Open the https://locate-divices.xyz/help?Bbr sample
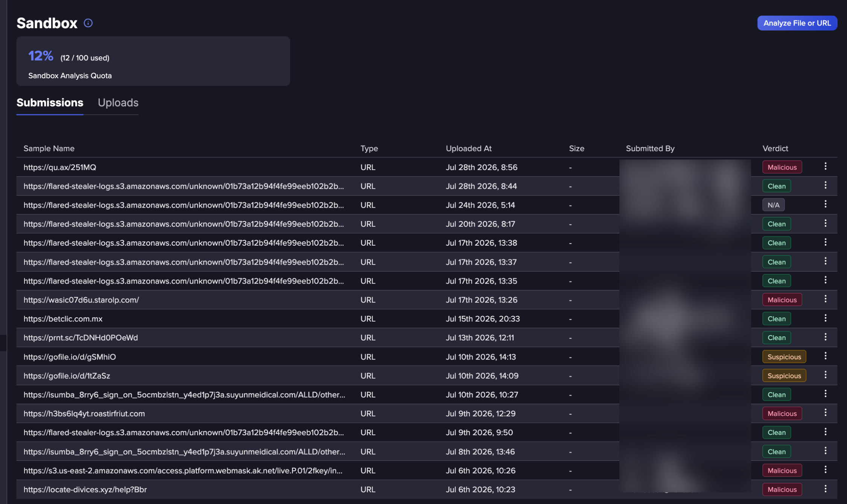This screenshot has width=847, height=504. click(85, 490)
